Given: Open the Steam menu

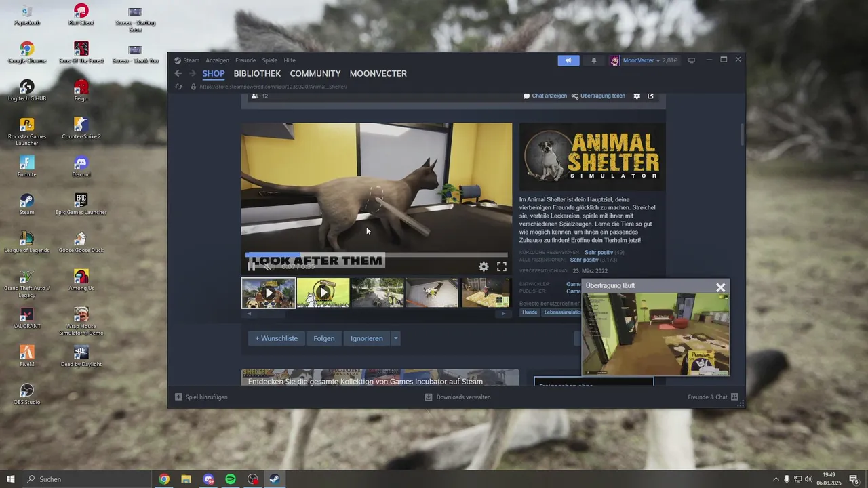Looking at the screenshot, I should tap(187, 60).
